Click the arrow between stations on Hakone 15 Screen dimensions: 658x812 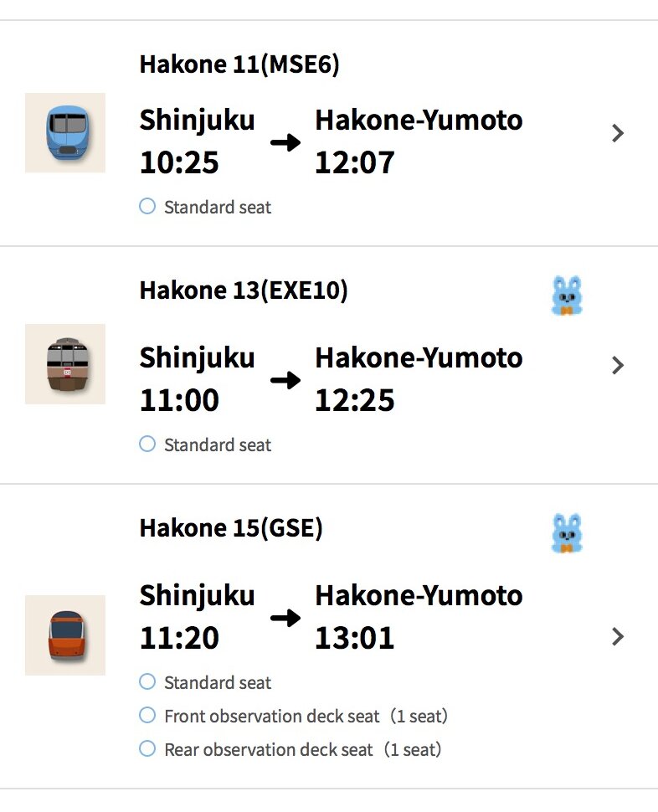coord(285,618)
